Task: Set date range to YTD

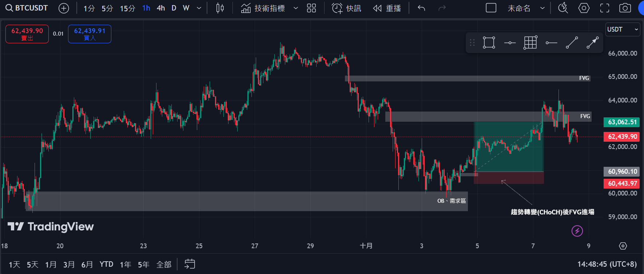Action: (x=106, y=264)
